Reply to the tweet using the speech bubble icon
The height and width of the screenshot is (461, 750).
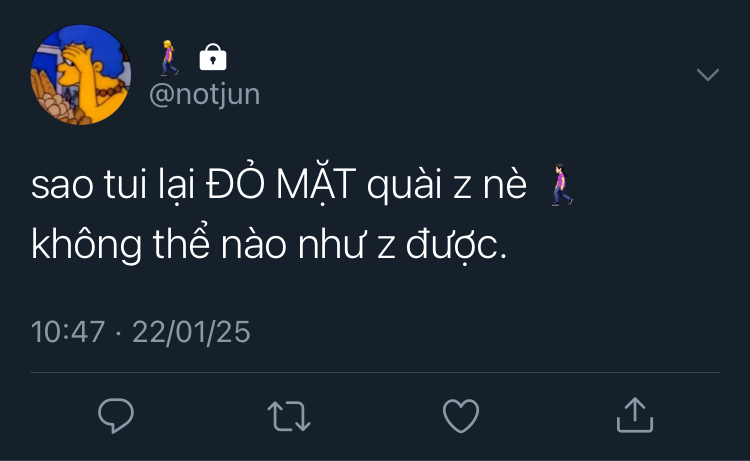tap(116, 415)
